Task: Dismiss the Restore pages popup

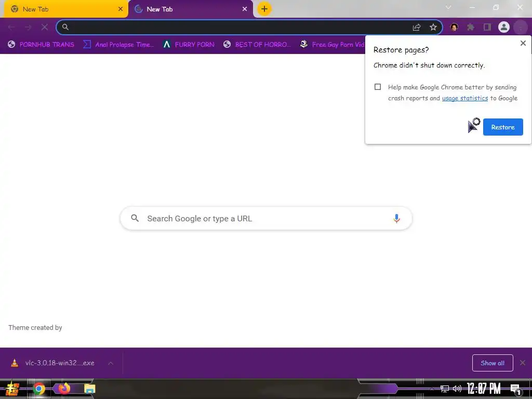Action: [523, 43]
